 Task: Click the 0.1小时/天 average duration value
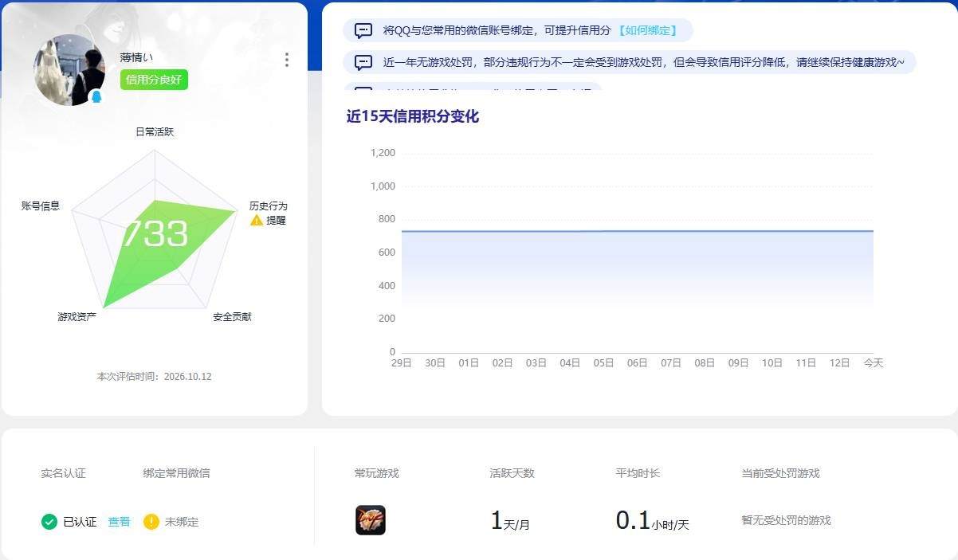tap(653, 521)
